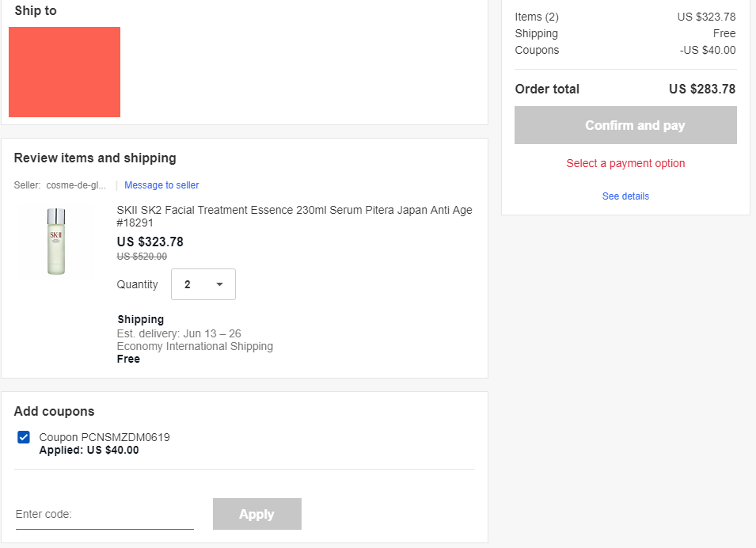Click the Apply coupon button
The image size is (756, 548).
pyautogui.click(x=257, y=514)
